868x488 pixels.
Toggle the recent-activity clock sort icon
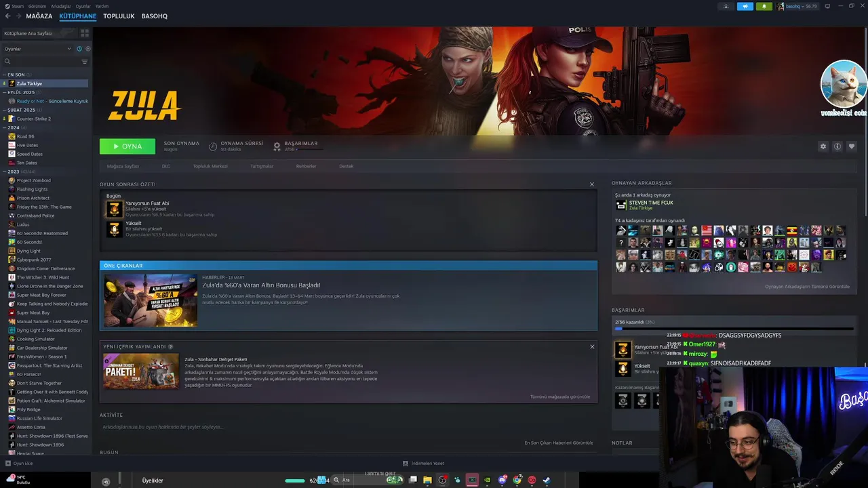(79, 49)
